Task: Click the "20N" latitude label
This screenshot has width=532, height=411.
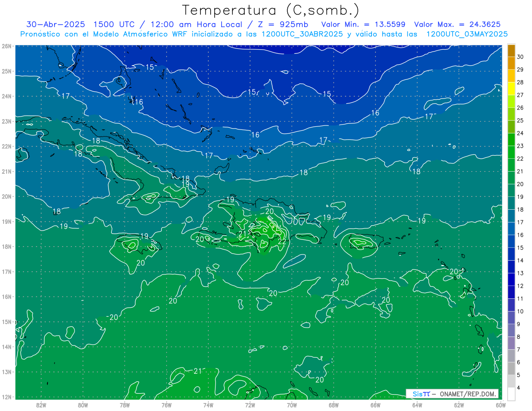Action: (x=7, y=196)
